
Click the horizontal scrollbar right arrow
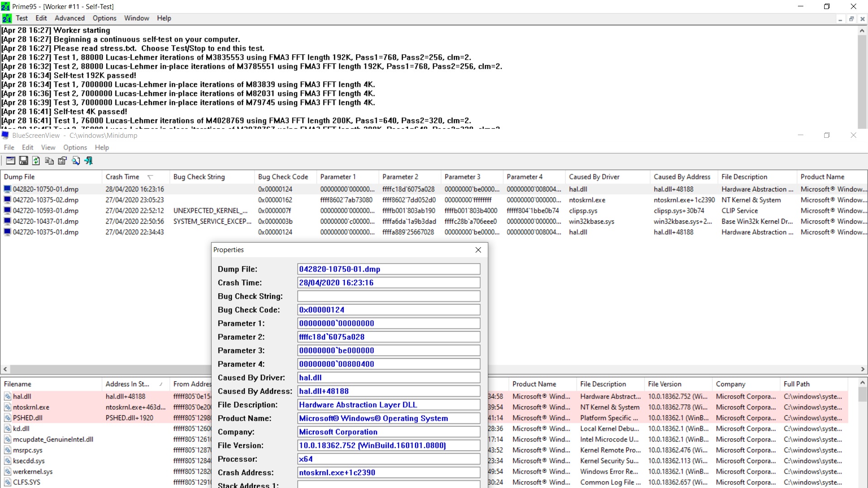pyautogui.click(x=862, y=369)
